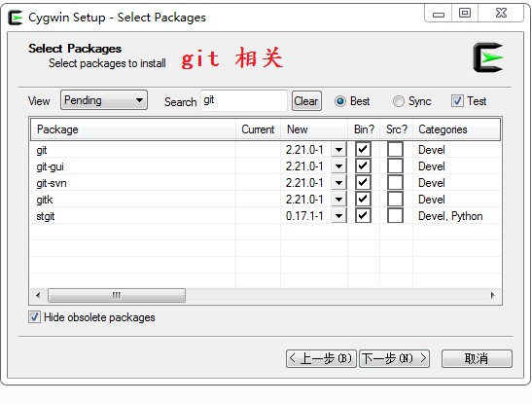Toggle Hide obsolete packages checkbox

click(34, 317)
